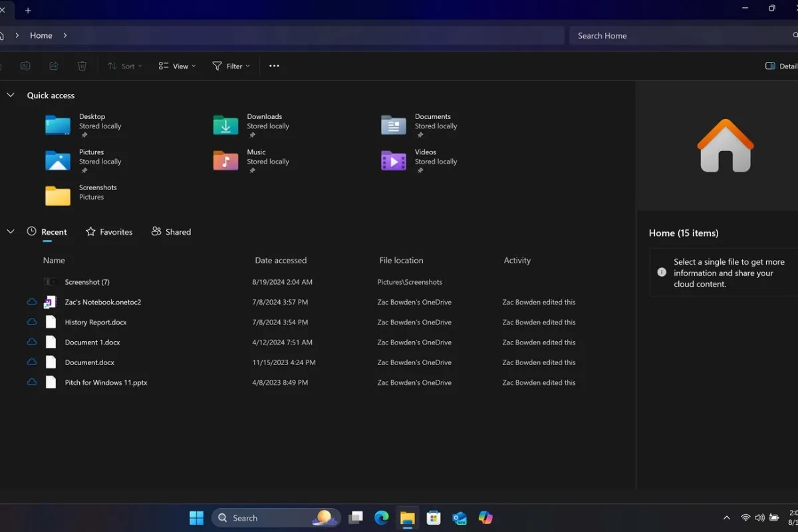Click the See more three-dots button
The height and width of the screenshot is (532, 798).
pyautogui.click(x=274, y=66)
